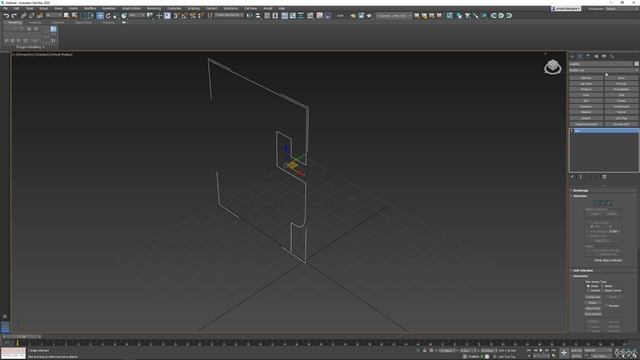Toggle the Percent Snap icon

(192, 16)
